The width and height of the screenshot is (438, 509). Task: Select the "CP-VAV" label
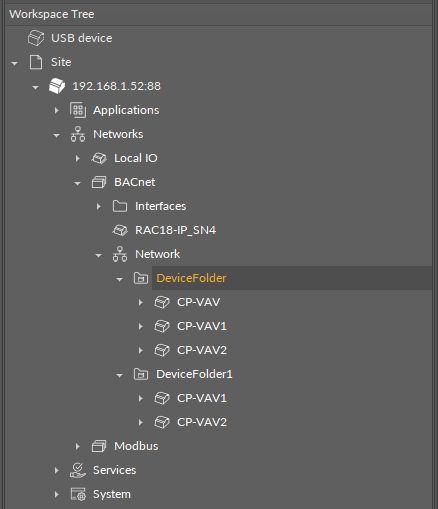coord(199,302)
